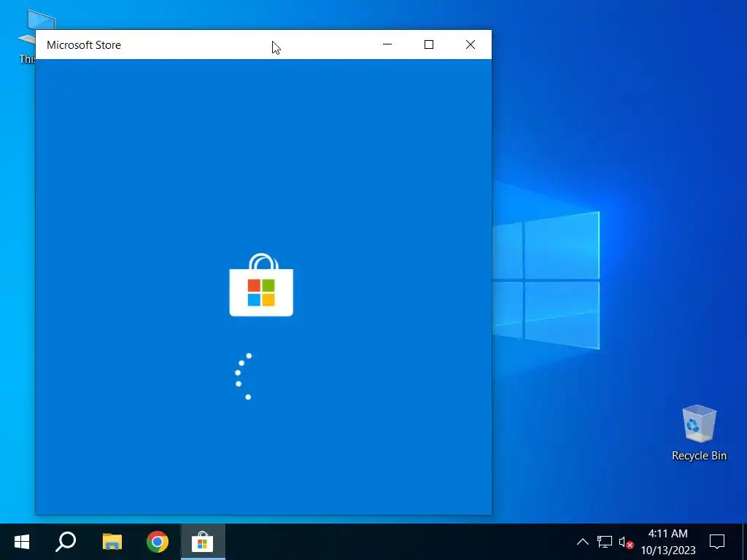Open the network status tray icon
This screenshot has width=747, height=560.
coord(605,542)
